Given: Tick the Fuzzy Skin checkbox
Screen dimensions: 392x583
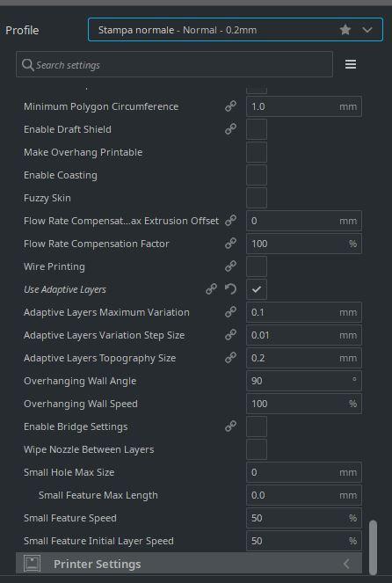Looking at the screenshot, I should (x=257, y=198).
